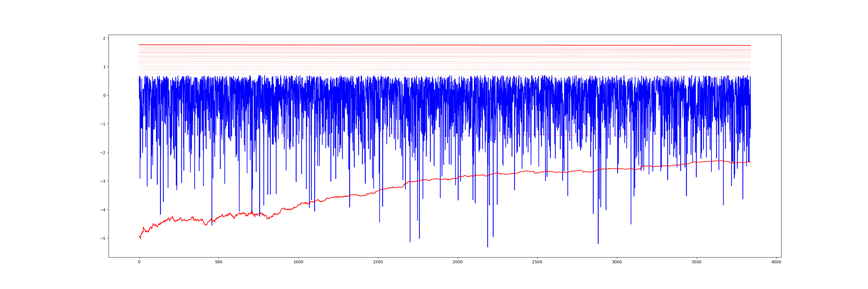Image resolution: width=868 pixels, height=289 pixels.
Task: Click the y-axis tick label −4
Action: [x=103, y=210]
